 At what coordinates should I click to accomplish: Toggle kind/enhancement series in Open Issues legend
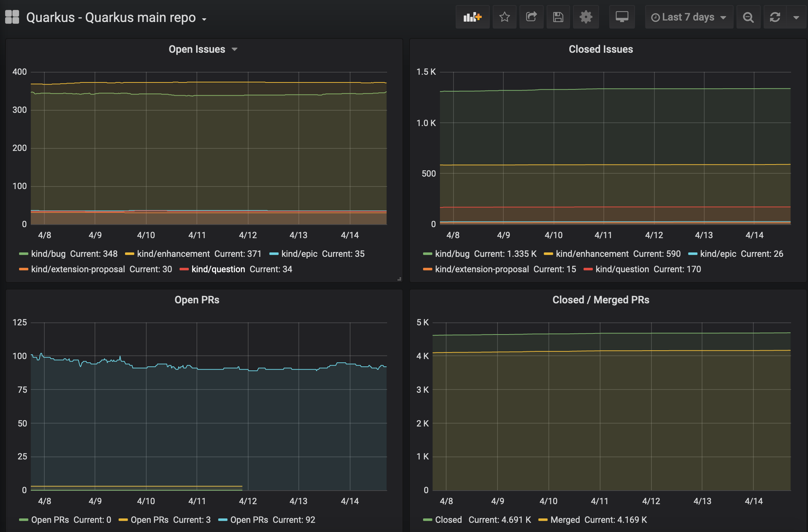173,254
